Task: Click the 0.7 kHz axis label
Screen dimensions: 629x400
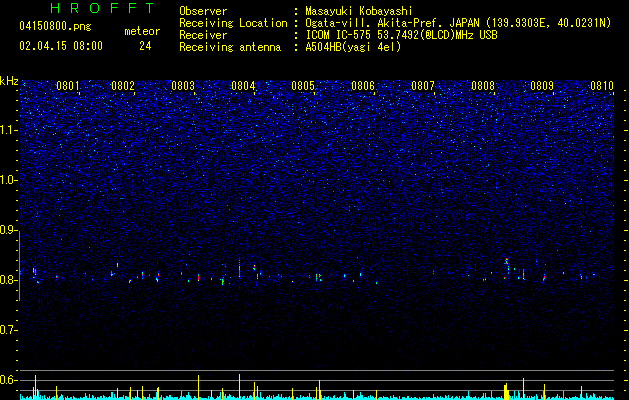Action: coord(8,330)
